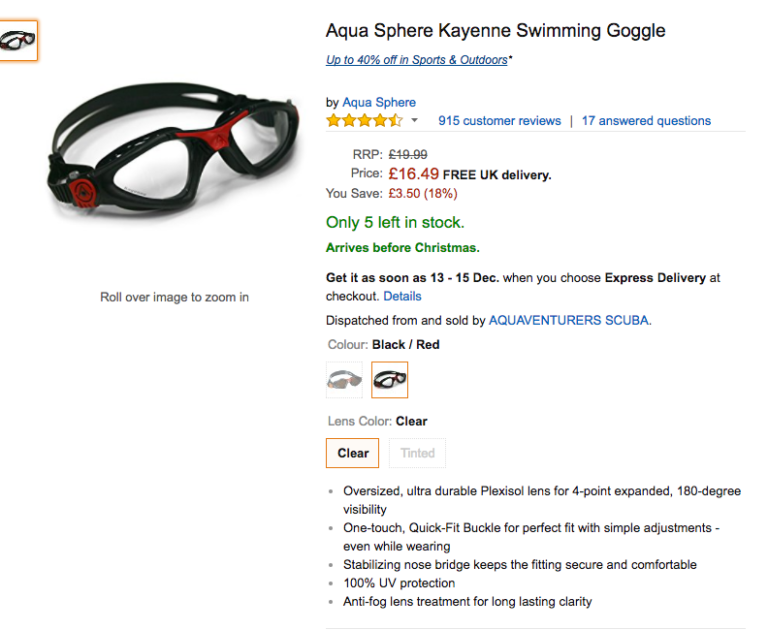Open the AQUAVENTURERS SCUBA seller page

569,321
